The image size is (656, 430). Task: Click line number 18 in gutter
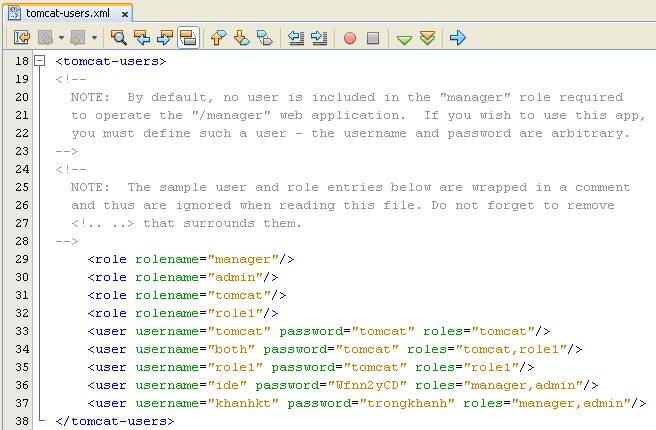pyautogui.click(x=22, y=61)
